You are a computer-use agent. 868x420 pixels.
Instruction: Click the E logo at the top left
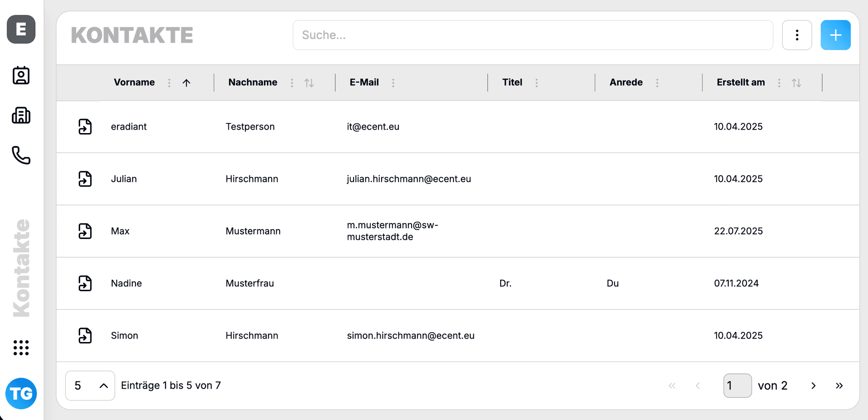pyautogui.click(x=21, y=30)
